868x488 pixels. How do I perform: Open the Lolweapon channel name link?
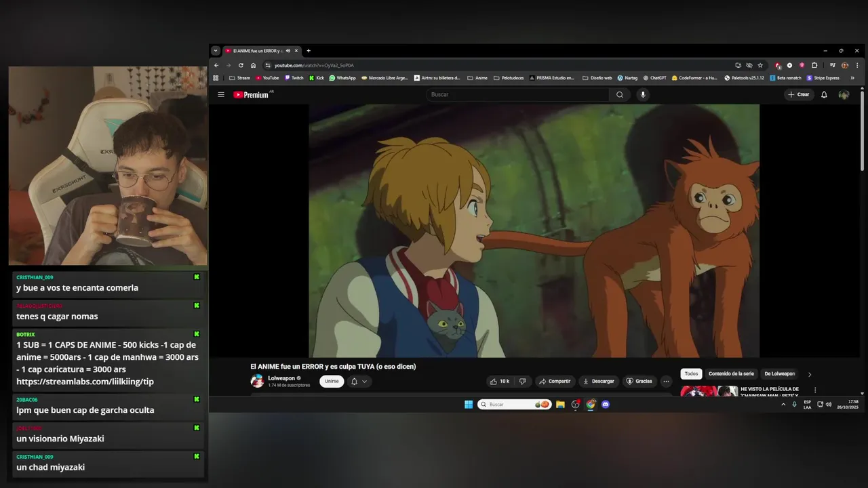281,378
